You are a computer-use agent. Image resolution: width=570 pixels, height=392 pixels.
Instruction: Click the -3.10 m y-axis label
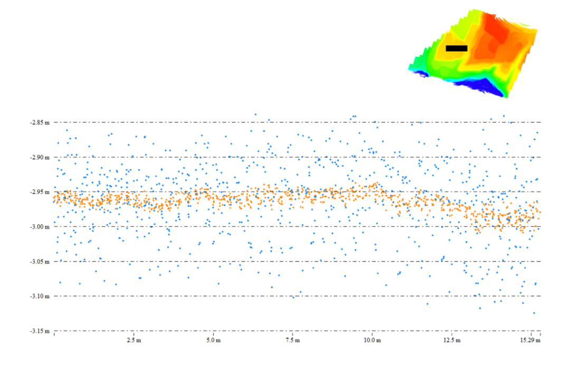tap(40, 296)
